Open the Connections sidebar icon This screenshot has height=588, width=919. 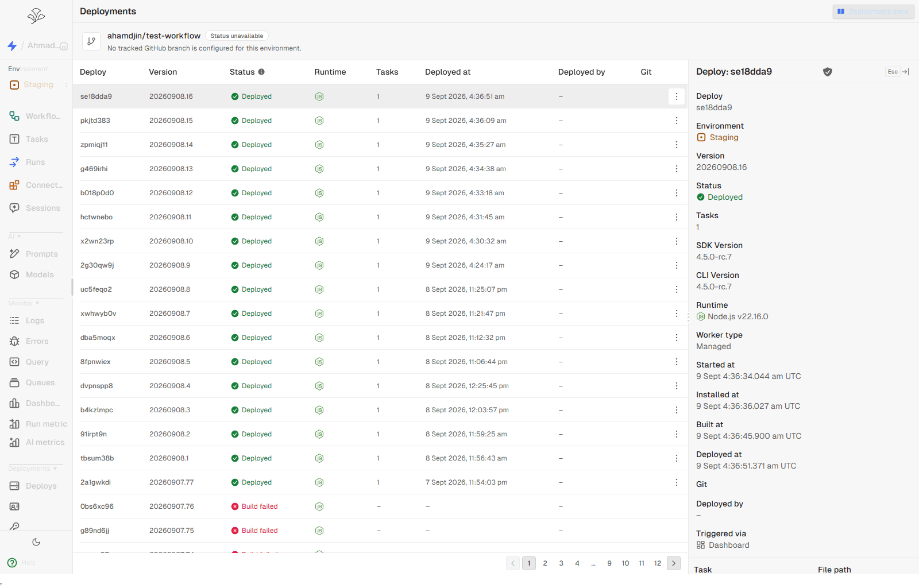(14, 185)
